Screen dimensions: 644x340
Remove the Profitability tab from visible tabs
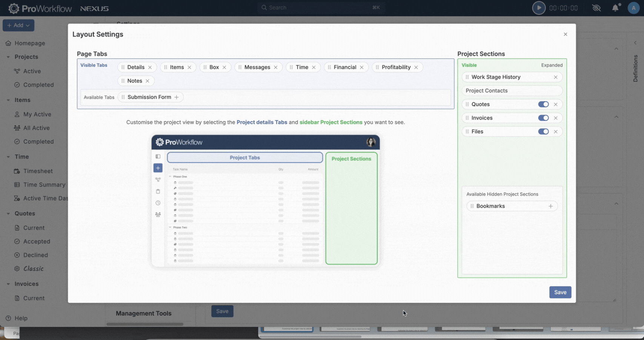pyautogui.click(x=416, y=67)
